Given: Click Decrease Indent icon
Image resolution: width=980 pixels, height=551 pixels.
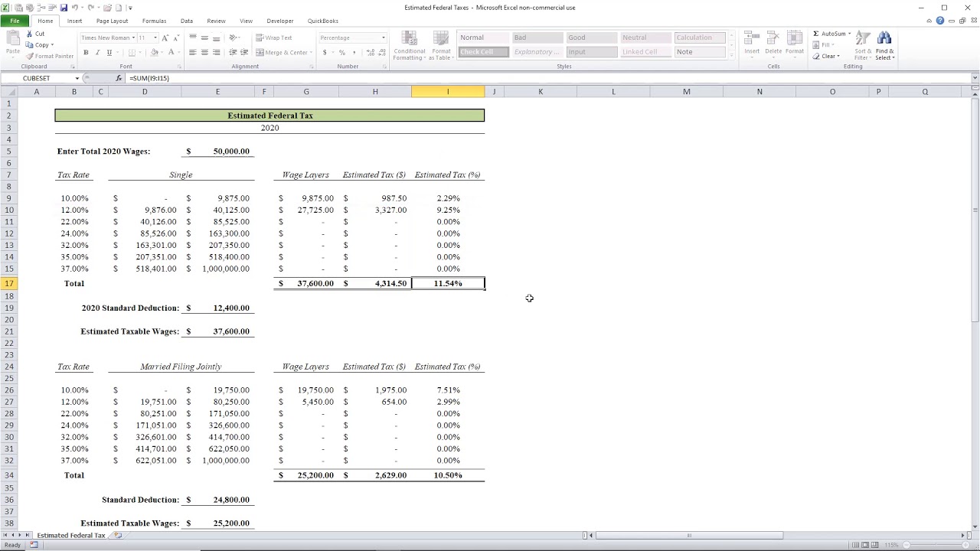Looking at the screenshot, I should (233, 52).
